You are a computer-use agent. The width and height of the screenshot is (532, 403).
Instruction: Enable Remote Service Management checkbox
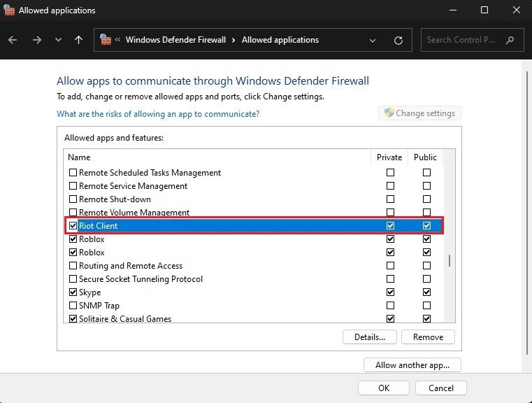click(73, 186)
